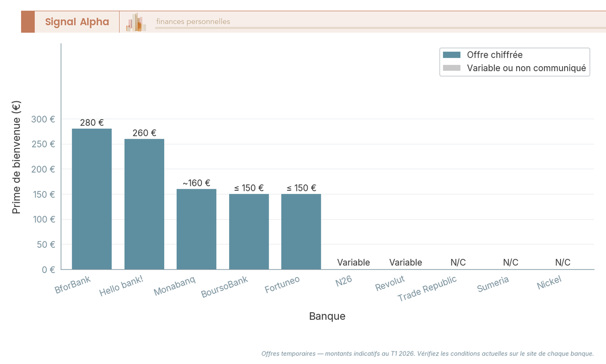
Task: Click the Monabanq axis label
Action: 175,286
